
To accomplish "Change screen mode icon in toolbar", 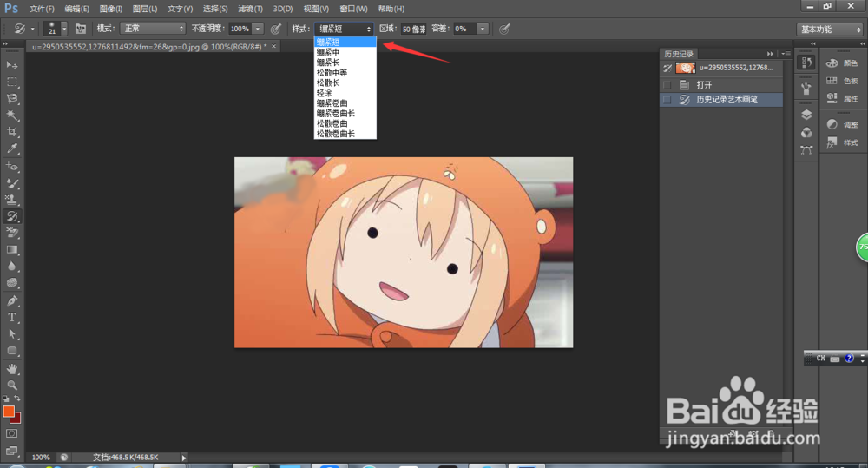I will click(11, 451).
